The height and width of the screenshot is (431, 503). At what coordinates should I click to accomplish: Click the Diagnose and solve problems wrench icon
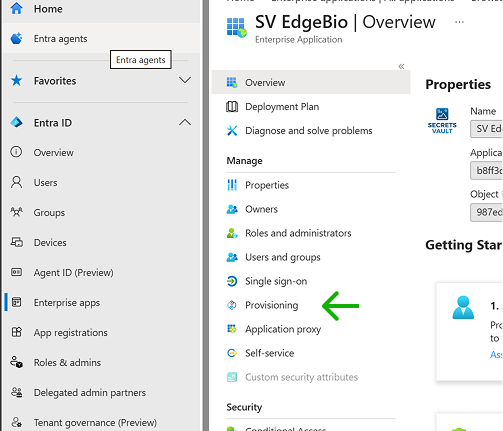point(232,131)
